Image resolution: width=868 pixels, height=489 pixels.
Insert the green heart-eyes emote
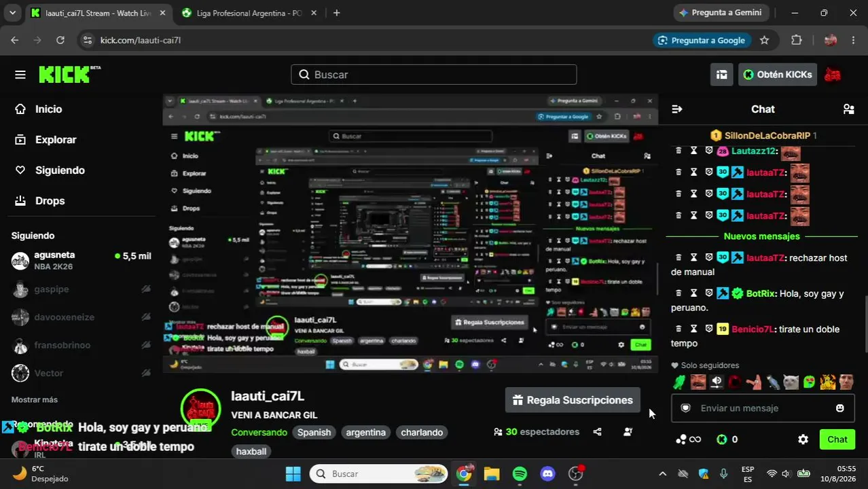pos(809,382)
